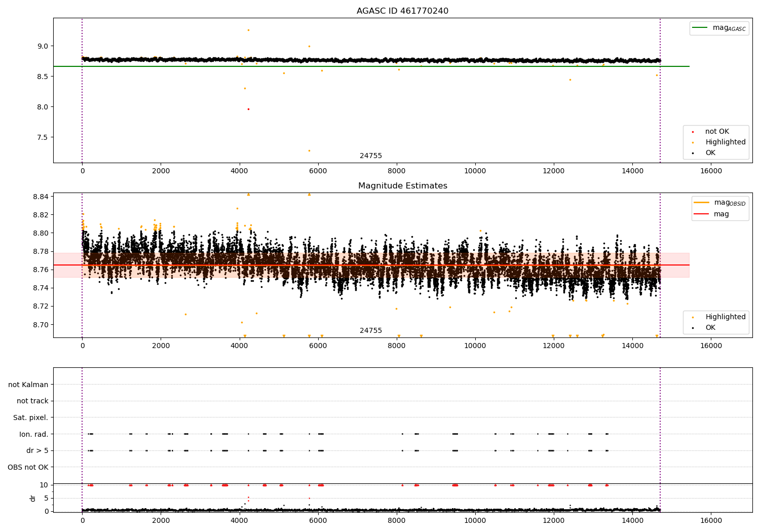The width and height of the screenshot is (760, 532).
Task: Click the 'dr' y-axis label of bottom plot
Action: tap(33, 498)
